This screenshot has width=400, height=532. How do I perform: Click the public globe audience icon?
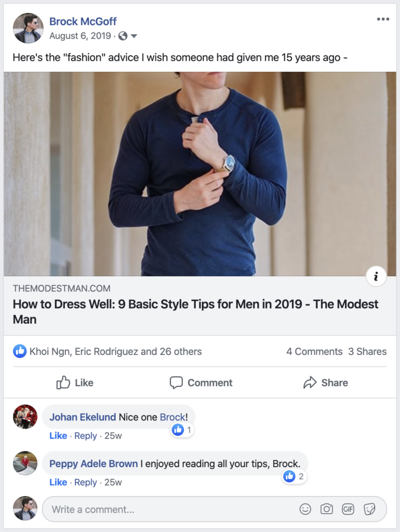click(x=123, y=36)
